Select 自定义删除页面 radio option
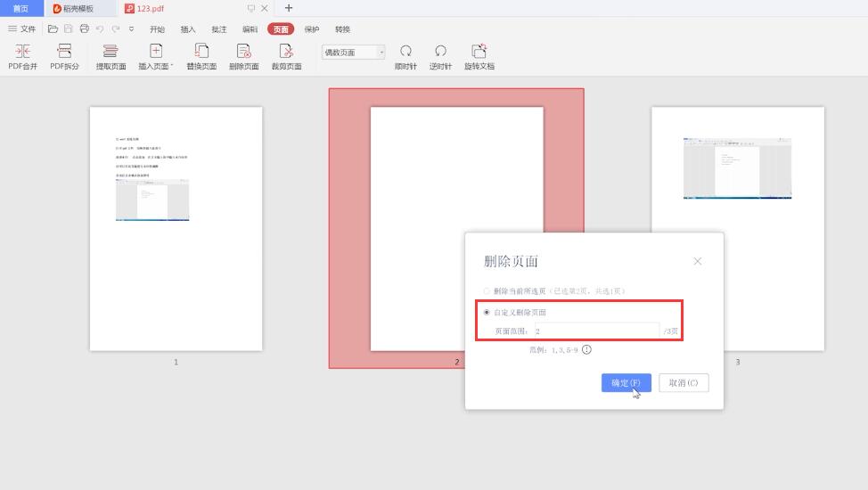Screen dimensions: 868x490 pos(487,313)
